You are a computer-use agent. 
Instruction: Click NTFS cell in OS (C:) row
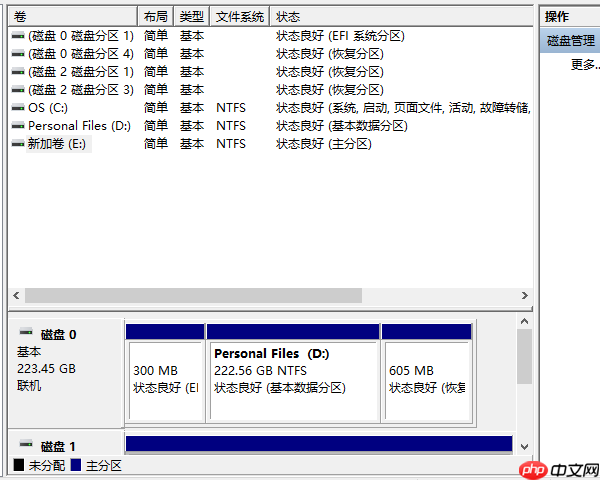click(x=231, y=108)
